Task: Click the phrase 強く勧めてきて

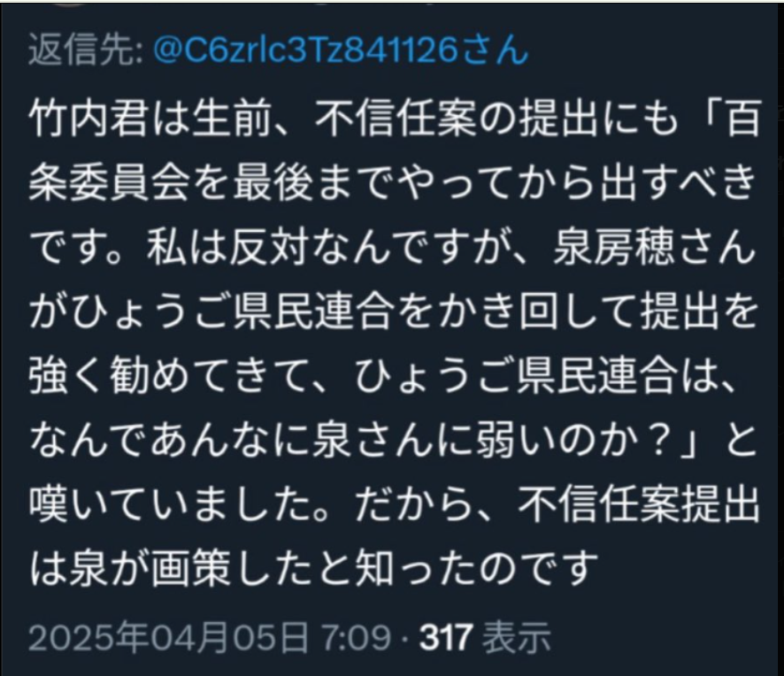Action: [170, 376]
